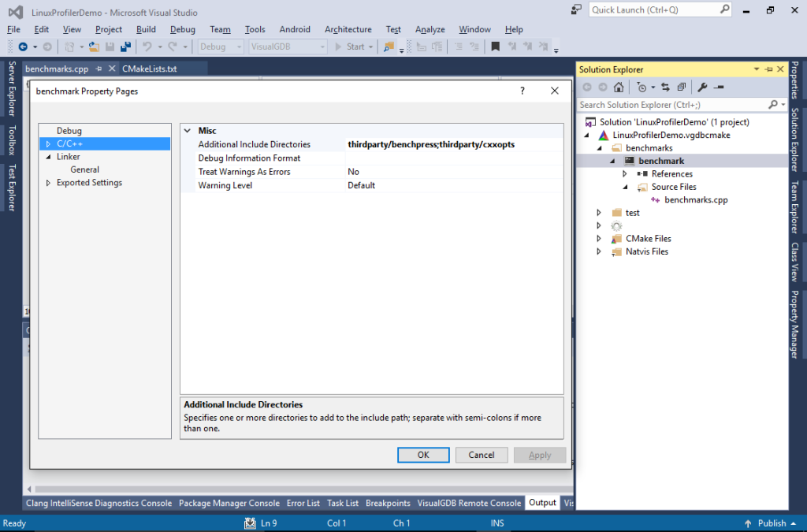Expand the test project folder
Image resolution: width=807 pixels, height=532 pixels.
pos(597,212)
